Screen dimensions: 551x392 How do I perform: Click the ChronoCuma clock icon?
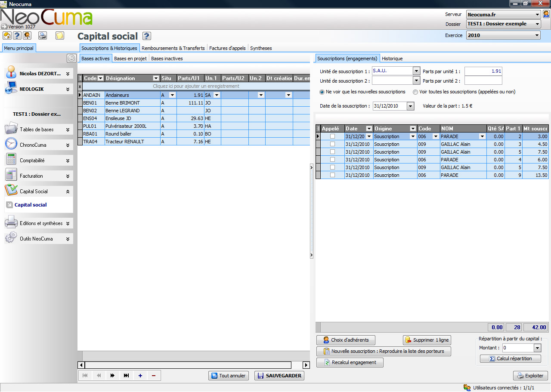pyautogui.click(x=11, y=144)
